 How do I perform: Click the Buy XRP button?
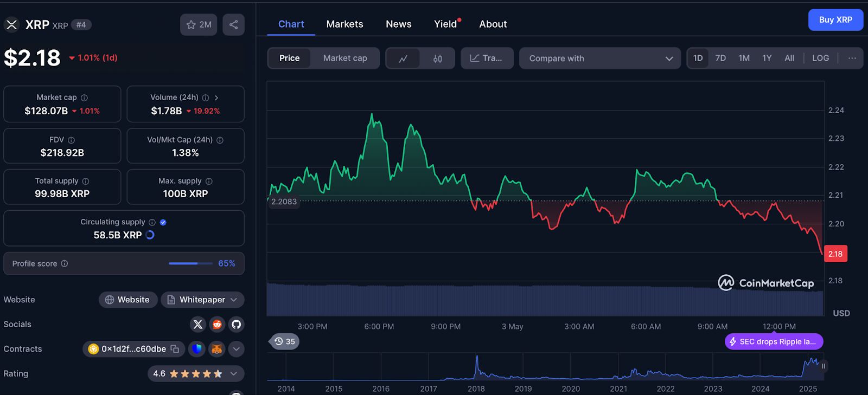(x=835, y=20)
